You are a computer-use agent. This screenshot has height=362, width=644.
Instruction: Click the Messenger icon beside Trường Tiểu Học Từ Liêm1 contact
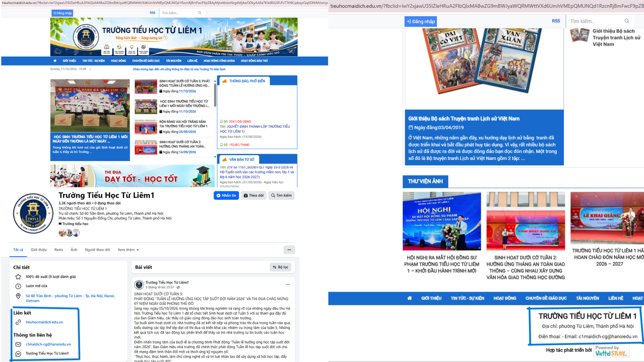(x=18, y=353)
